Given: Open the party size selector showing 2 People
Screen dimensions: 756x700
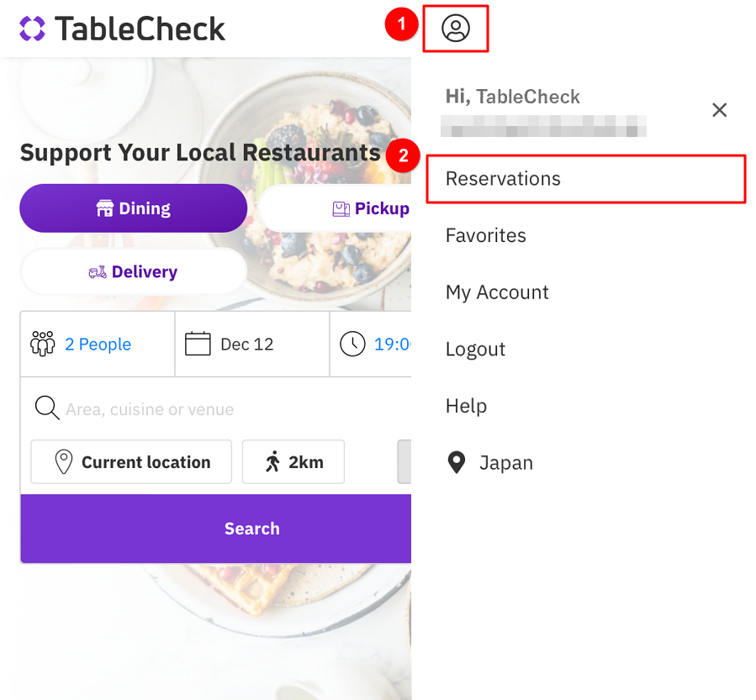Looking at the screenshot, I should click(97, 344).
